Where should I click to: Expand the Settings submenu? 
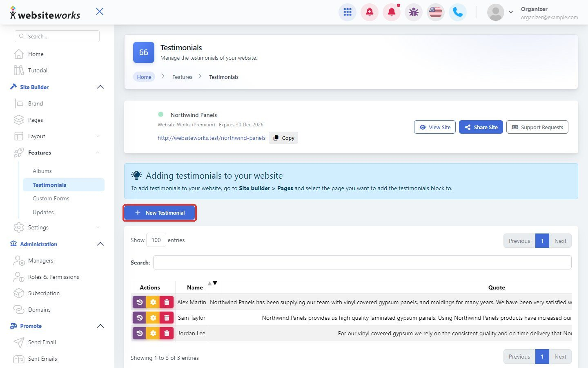pyautogui.click(x=98, y=227)
